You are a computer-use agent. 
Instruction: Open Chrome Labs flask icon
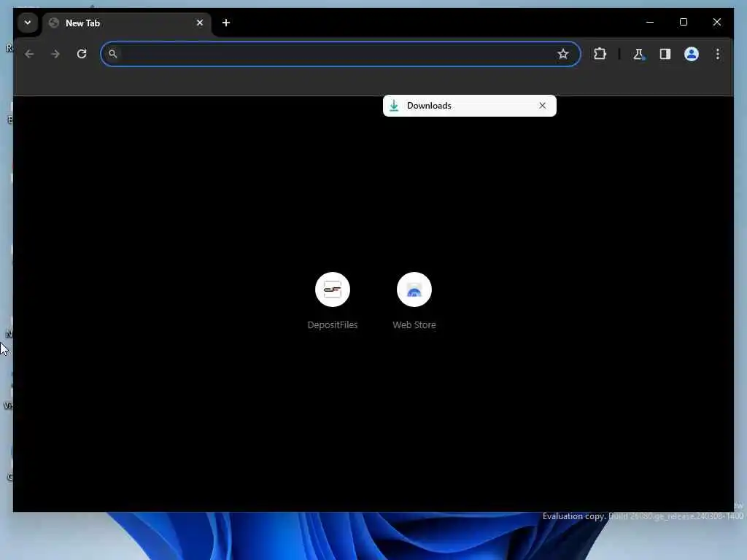click(x=638, y=54)
